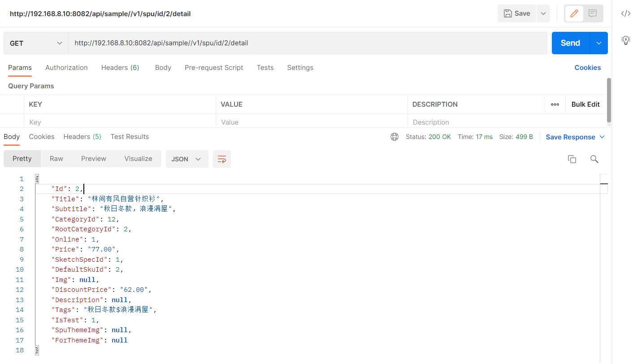Screen dimensions: 633x364
Task: Click the blue Send button
Action: pos(570,43)
